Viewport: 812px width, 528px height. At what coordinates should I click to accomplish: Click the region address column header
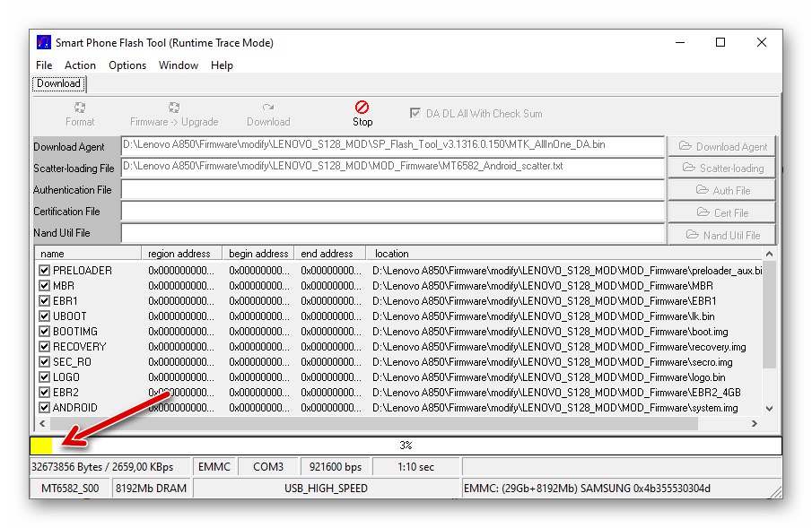click(x=182, y=254)
